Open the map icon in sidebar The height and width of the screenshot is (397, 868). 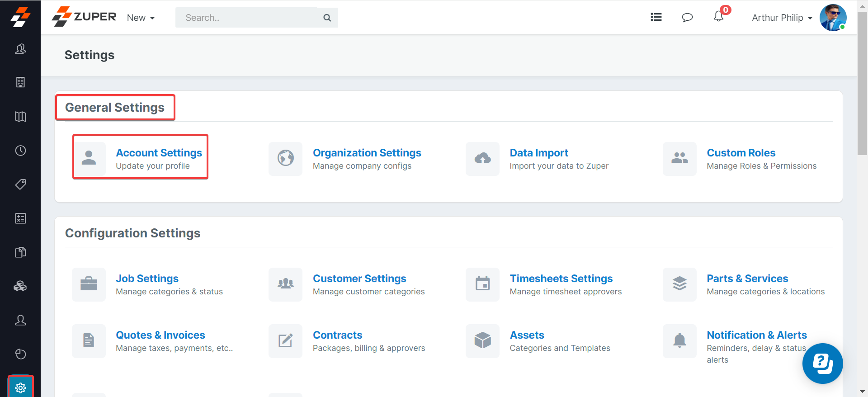tap(20, 117)
